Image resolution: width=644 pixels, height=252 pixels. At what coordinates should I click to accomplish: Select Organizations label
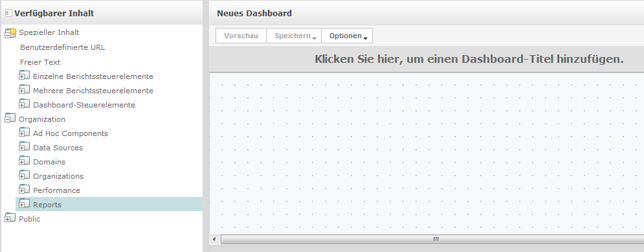[x=58, y=176]
